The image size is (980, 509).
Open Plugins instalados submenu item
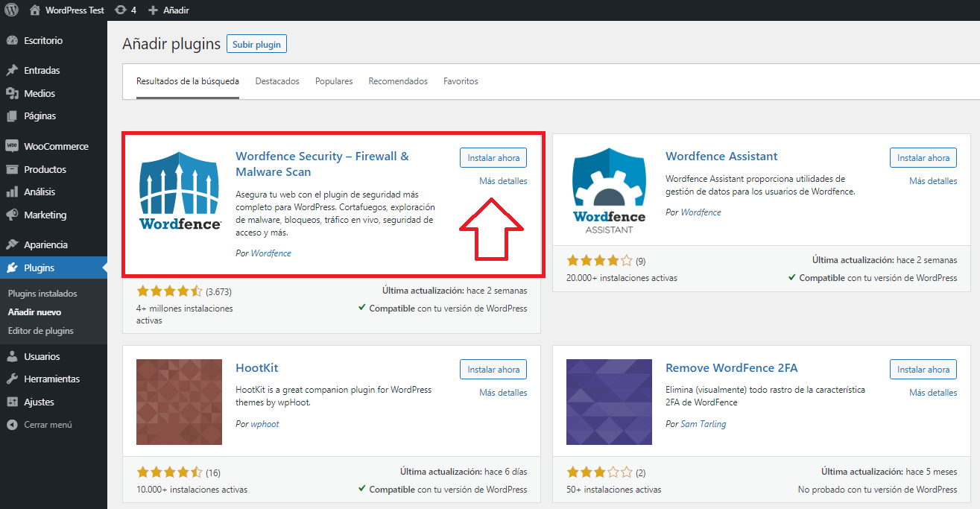[42, 294]
